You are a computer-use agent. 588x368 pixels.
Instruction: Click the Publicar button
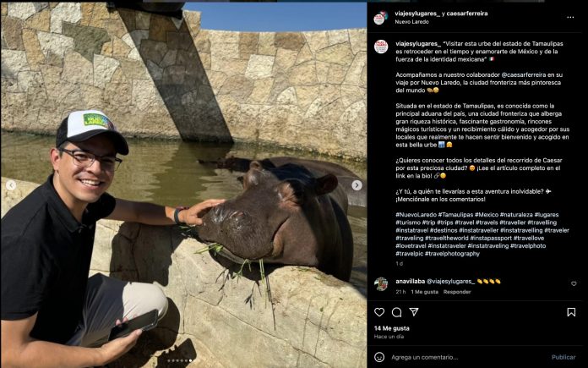563,357
